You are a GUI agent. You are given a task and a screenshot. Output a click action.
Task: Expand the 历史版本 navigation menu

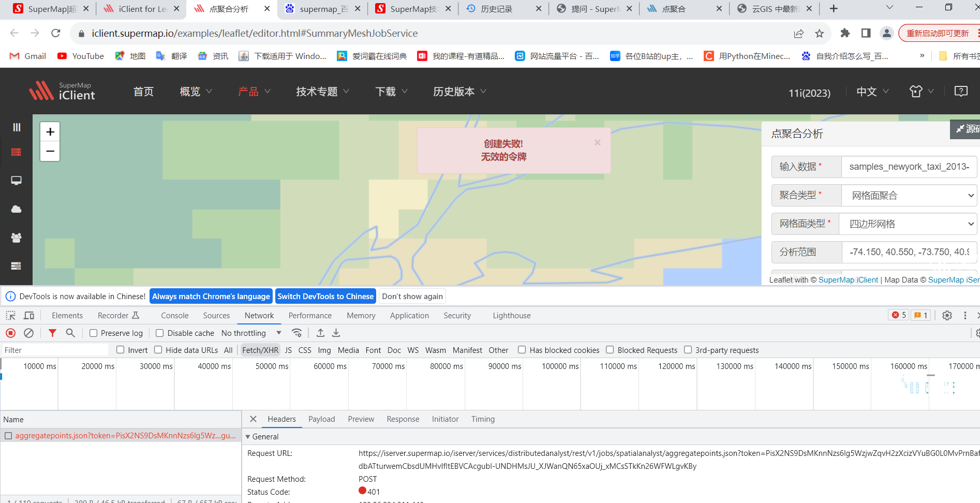[459, 91]
